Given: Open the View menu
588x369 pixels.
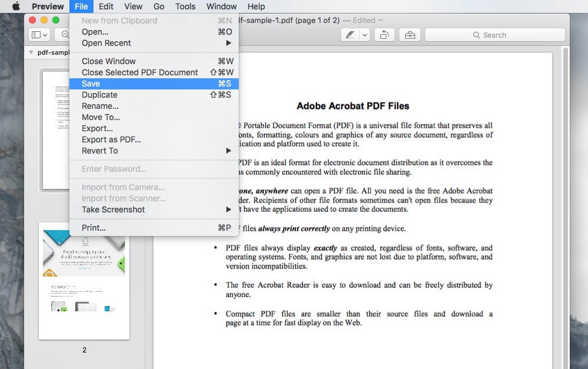Looking at the screenshot, I should (133, 6).
